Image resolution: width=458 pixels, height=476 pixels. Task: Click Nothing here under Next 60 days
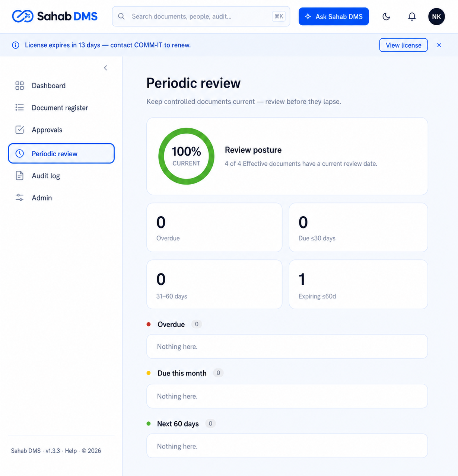(177, 446)
